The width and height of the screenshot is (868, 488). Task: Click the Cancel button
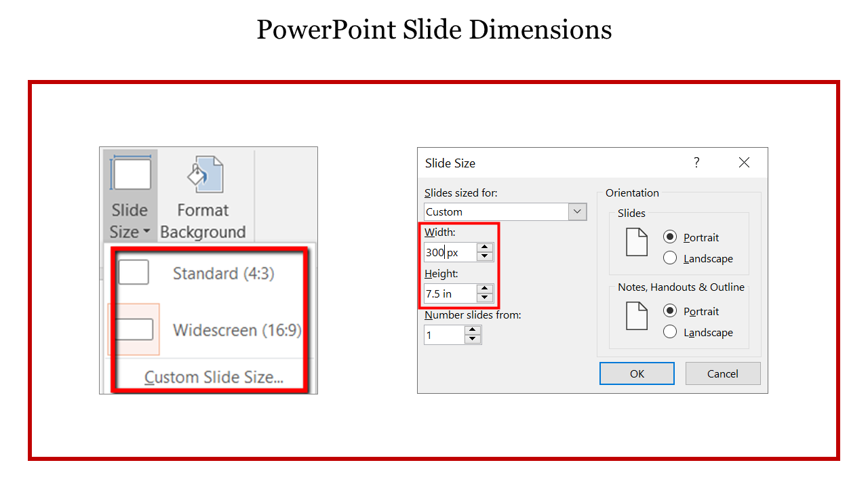722,373
